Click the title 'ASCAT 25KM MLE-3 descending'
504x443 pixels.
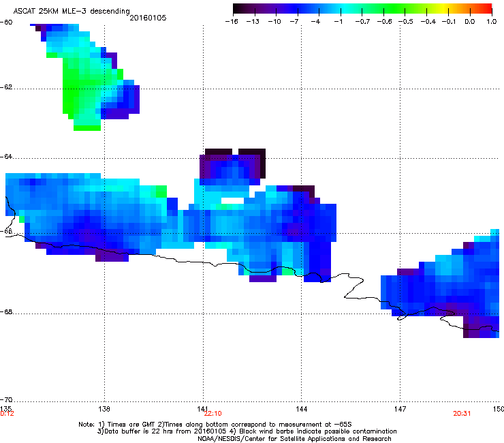click(x=72, y=11)
